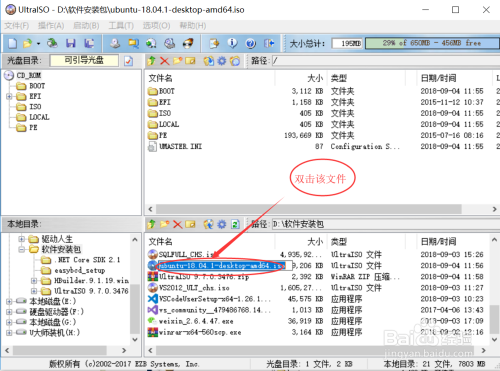Click the boot info icon beside 可引导光盘
Image resolution: width=500 pixels, height=371 pixels.
tap(128, 61)
